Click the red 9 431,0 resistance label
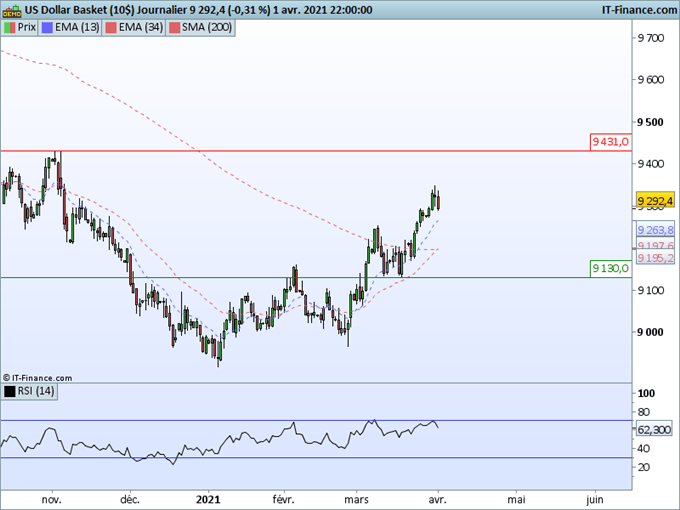The width and height of the screenshot is (680, 510). coord(611,142)
